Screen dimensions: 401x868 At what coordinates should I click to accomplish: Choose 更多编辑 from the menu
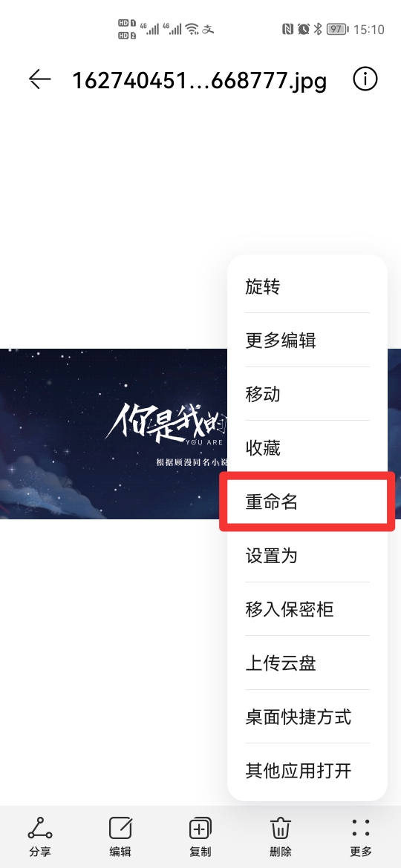(x=307, y=340)
